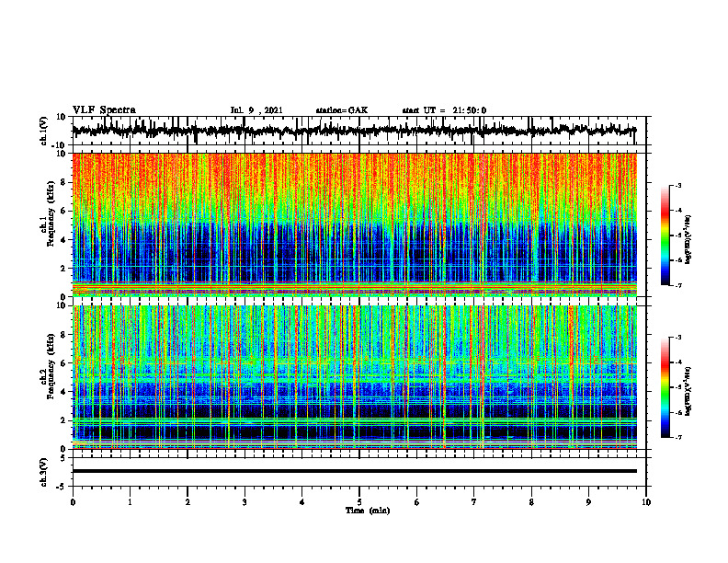Click the ch.2 color scale bar
This screenshot has height=563, width=728.
point(665,387)
